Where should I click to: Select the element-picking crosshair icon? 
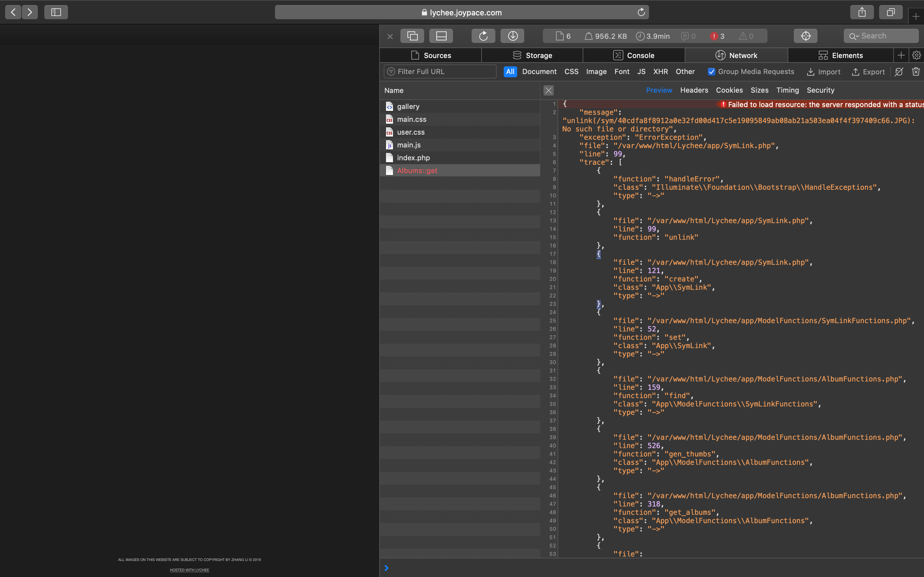806,36
